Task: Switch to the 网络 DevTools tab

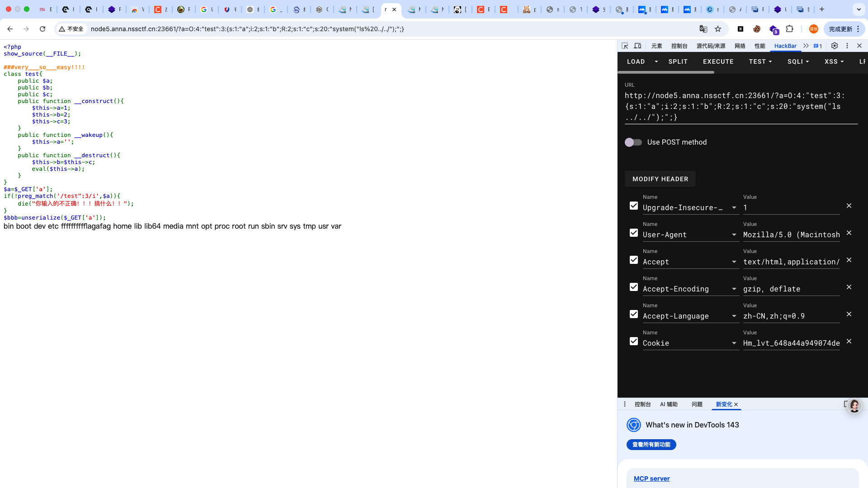Action: point(740,46)
